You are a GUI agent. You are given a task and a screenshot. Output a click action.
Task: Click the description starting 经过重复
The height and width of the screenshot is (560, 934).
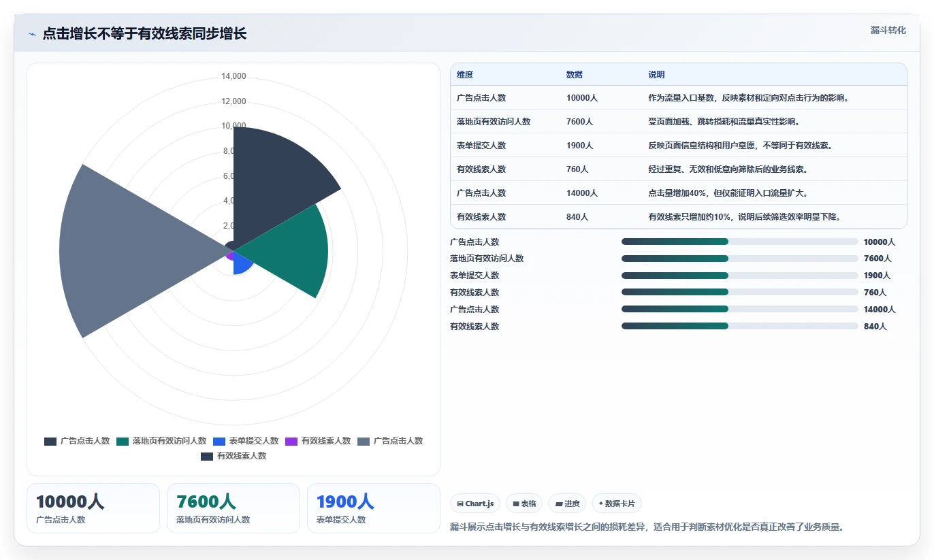pos(728,169)
